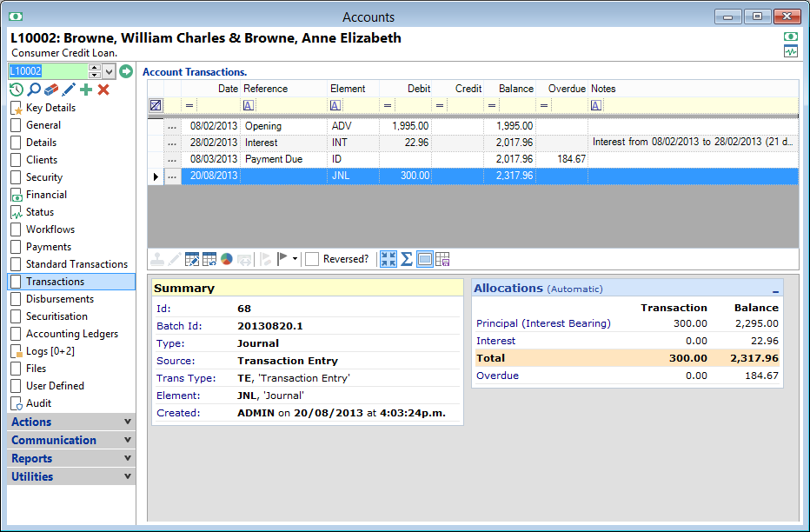
Task: Expand the Actions section
Action: [71, 422]
